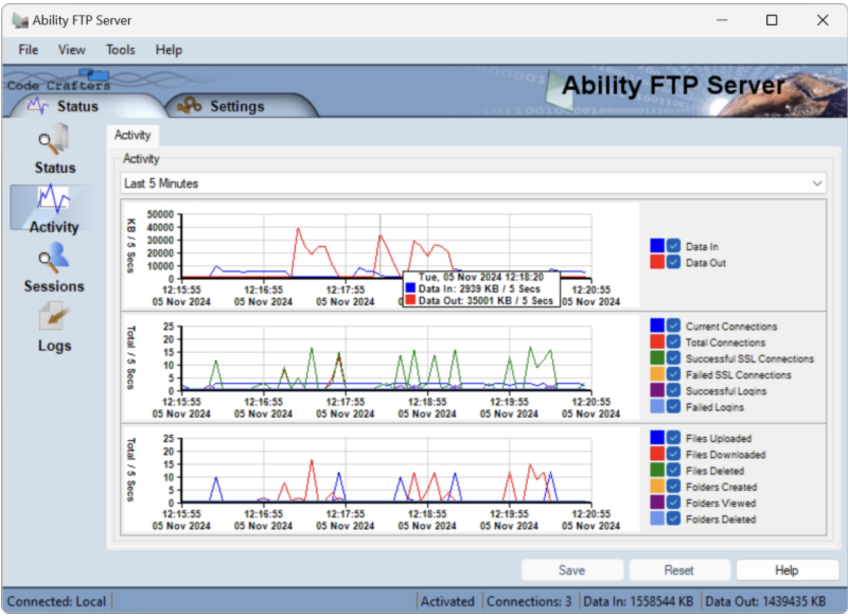This screenshot has height=616, width=848.
Task: Click the blue Current Connections swatch
Action: coord(657,325)
